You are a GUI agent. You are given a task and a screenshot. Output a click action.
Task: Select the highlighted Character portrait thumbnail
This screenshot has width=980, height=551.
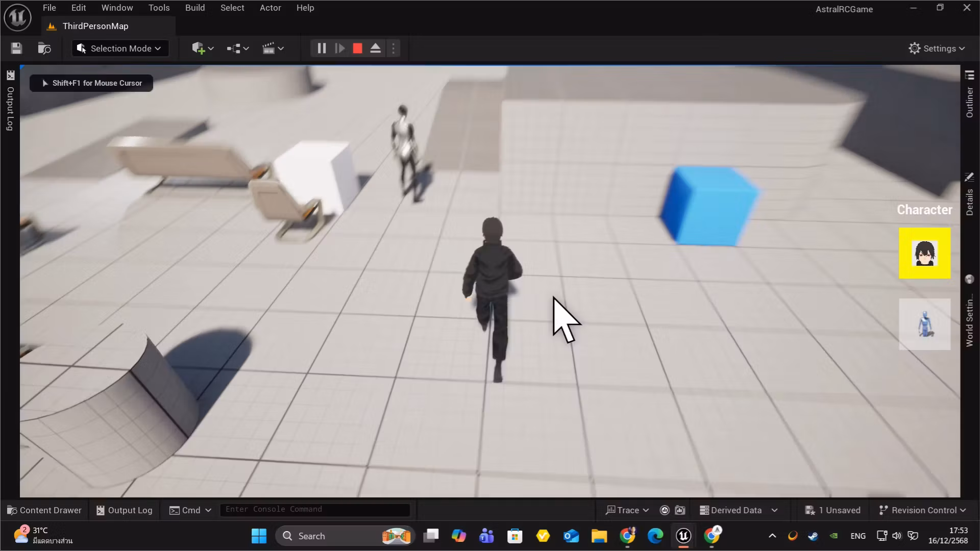coord(925,253)
